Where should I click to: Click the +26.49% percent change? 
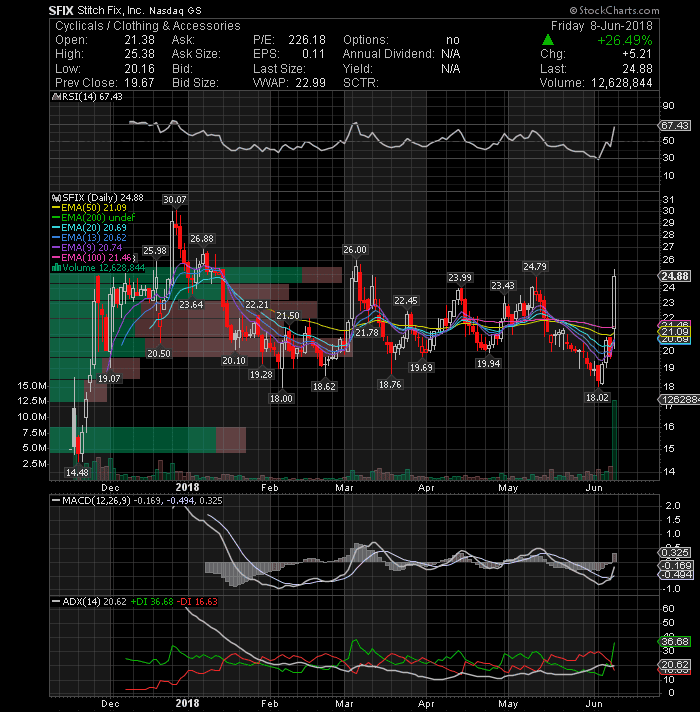click(x=625, y=40)
